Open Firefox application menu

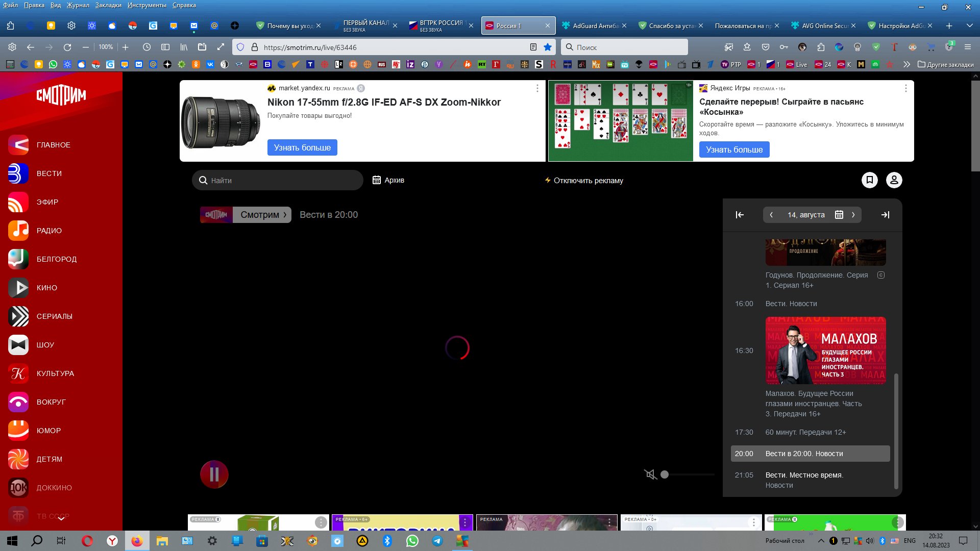967,47
